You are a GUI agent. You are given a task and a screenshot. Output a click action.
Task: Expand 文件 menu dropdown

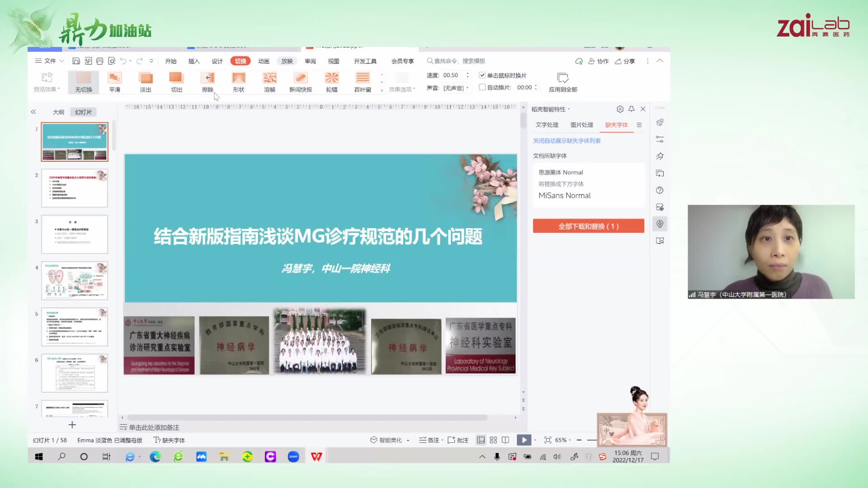50,61
